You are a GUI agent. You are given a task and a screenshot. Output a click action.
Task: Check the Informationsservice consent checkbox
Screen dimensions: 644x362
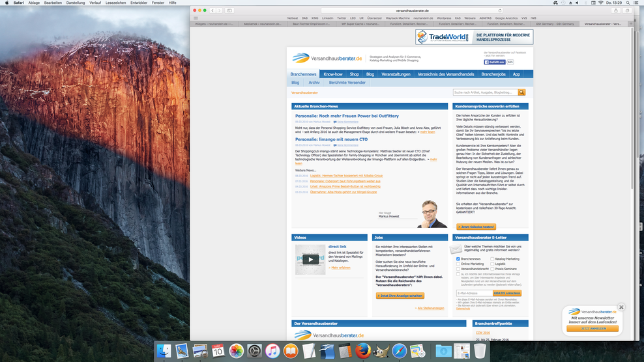click(458, 274)
